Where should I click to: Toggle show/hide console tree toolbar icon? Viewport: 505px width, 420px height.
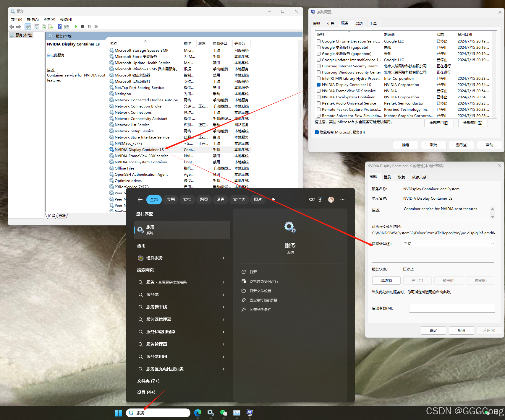[28, 27]
